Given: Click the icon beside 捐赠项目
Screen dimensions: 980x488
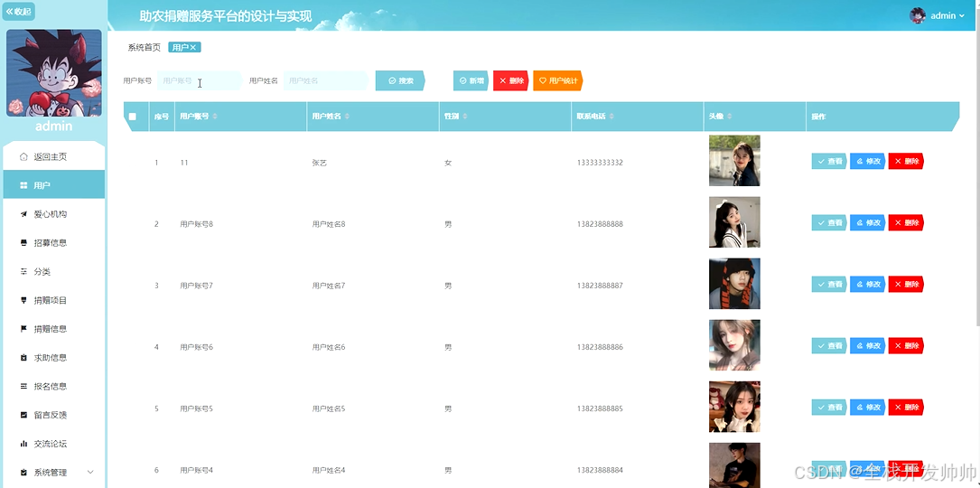Looking at the screenshot, I should tap(23, 300).
